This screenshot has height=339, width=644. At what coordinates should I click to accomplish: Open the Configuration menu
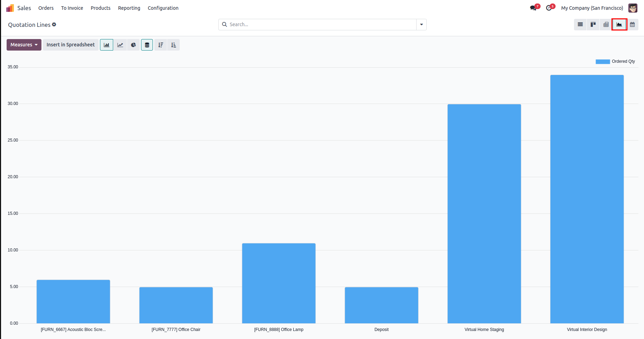[163, 8]
